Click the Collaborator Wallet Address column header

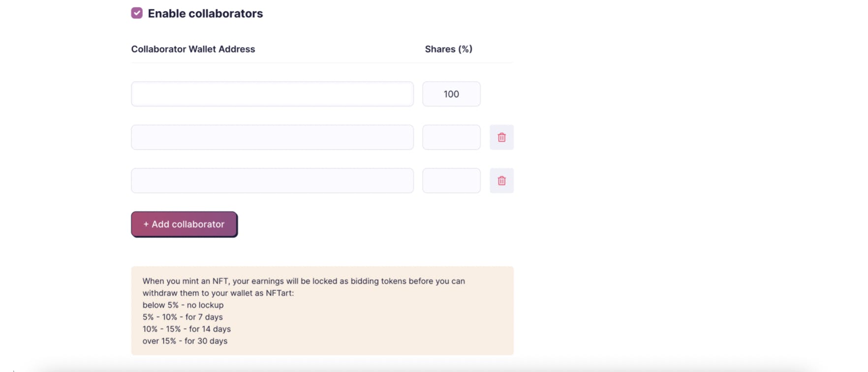[x=193, y=49]
